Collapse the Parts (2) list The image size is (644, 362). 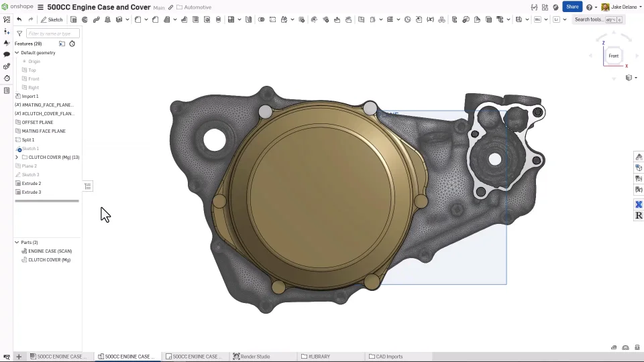(17, 242)
